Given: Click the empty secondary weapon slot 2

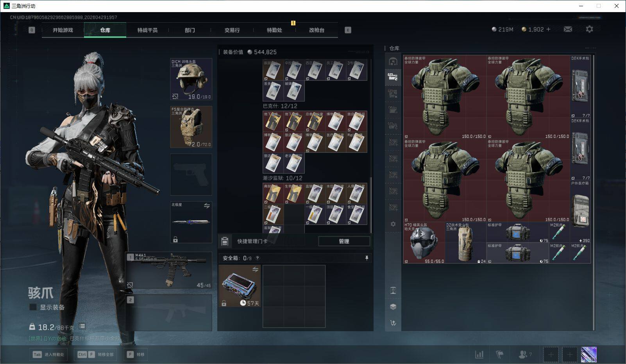Looking at the screenshot, I should click(x=169, y=312).
